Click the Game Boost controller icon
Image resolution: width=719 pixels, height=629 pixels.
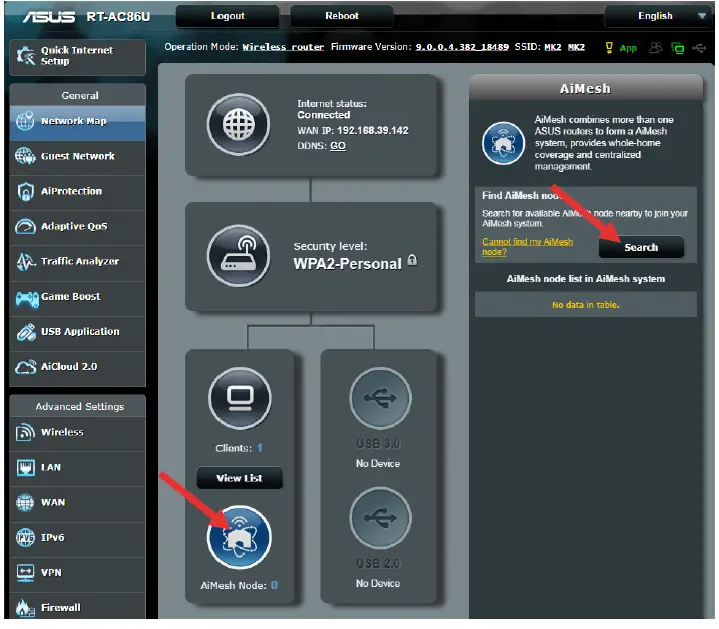pos(27,299)
